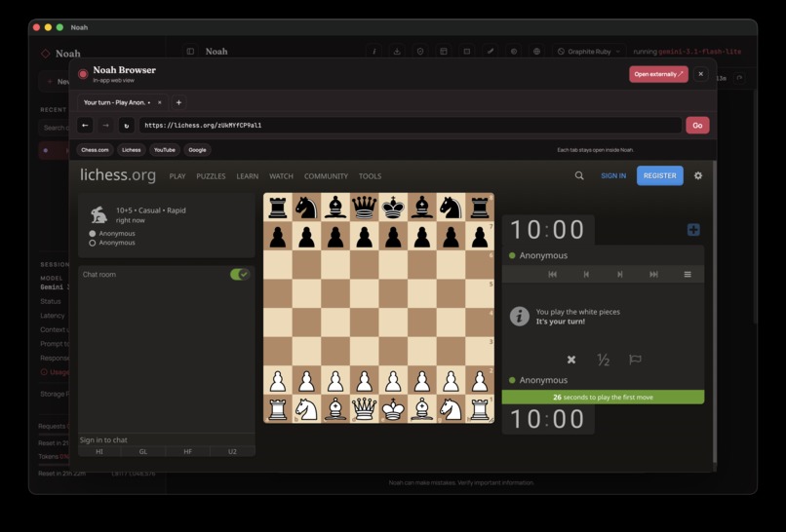Open the PLAY menu on lichess

coord(177,176)
